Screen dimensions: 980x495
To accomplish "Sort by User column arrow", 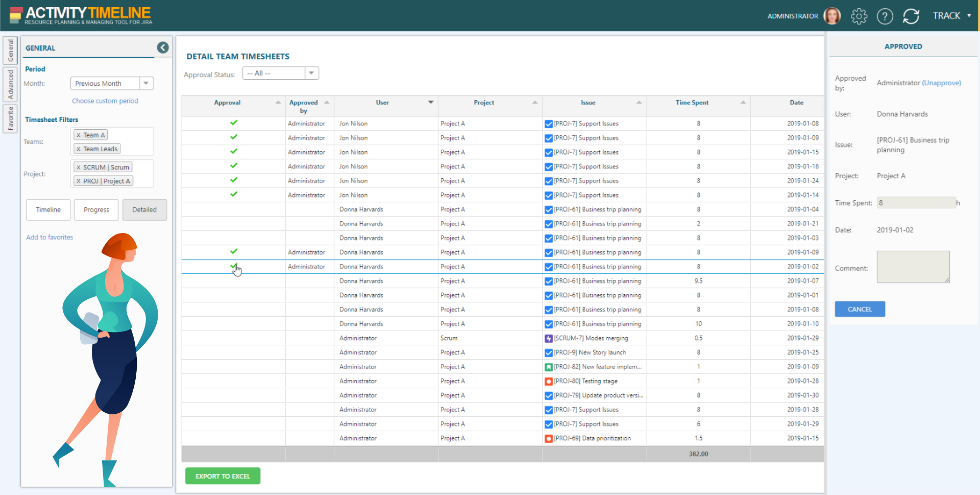I will [x=431, y=103].
